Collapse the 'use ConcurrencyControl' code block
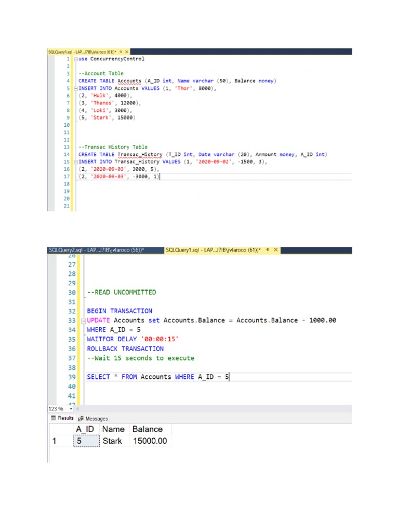The image size is (399, 532). (x=76, y=59)
